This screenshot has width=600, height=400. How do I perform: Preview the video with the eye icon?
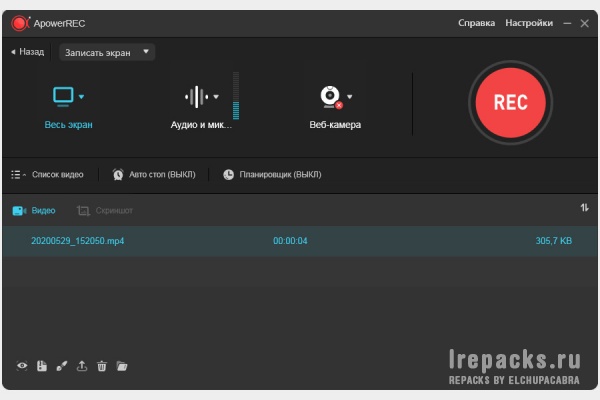click(x=22, y=366)
